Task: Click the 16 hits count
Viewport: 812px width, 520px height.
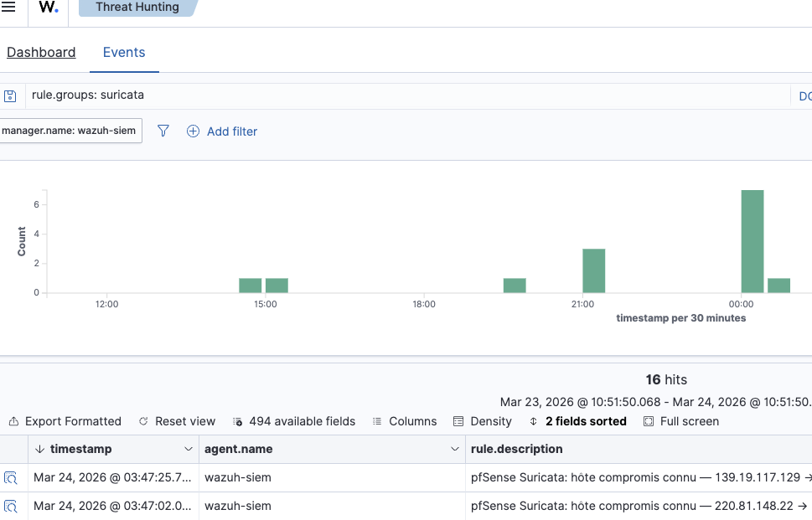Action: 666,380
